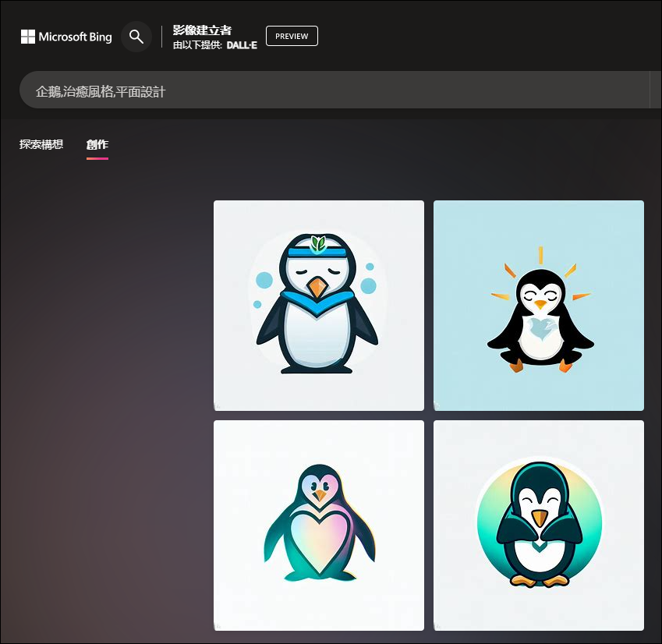Click the prompt field reading 企鵝,治癒風格,平面設計
This screenshot has height=644, width=662.
[x=335, y=90]
